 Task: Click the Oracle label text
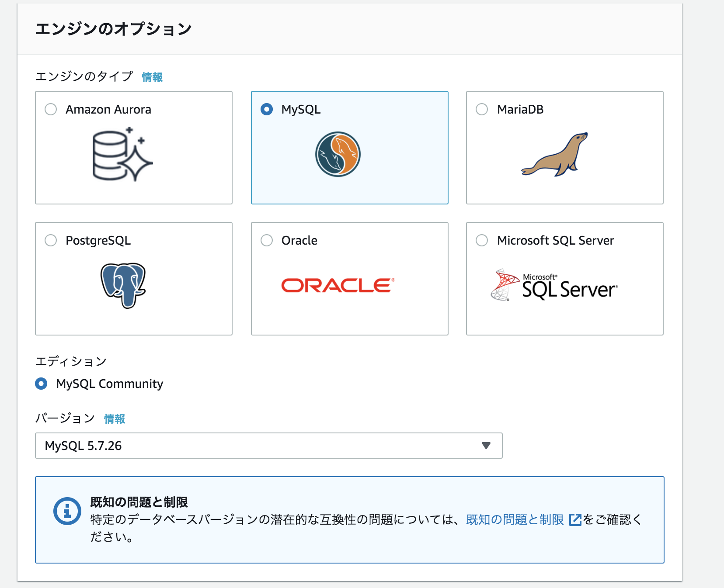tap(299, 240)
